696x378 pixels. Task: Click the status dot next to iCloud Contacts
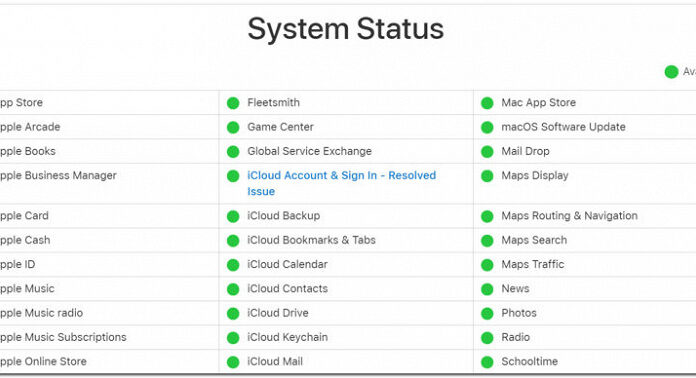point(233,289)
